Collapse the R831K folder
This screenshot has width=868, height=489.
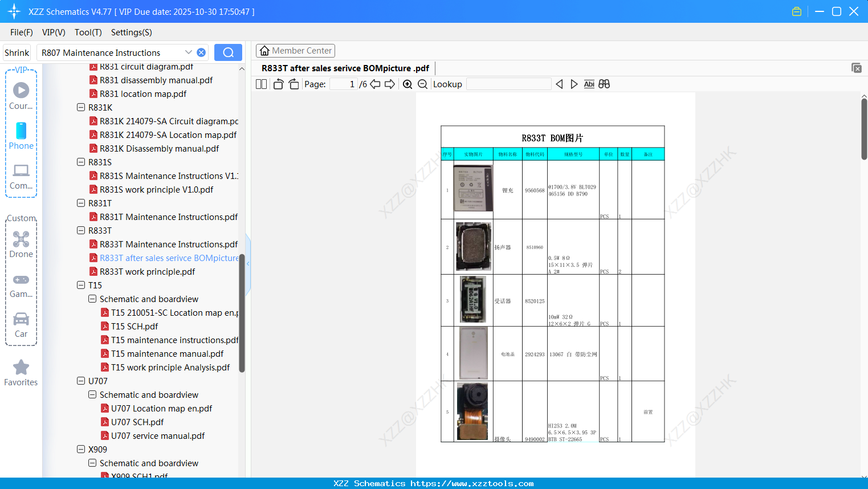pos(81,107)
